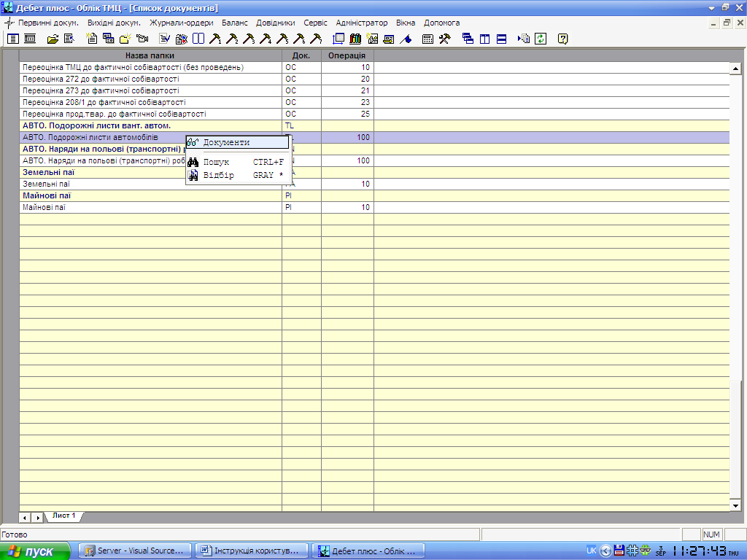
Task: Click the sheet tab scroll left arrow
Action: [26, 517]
